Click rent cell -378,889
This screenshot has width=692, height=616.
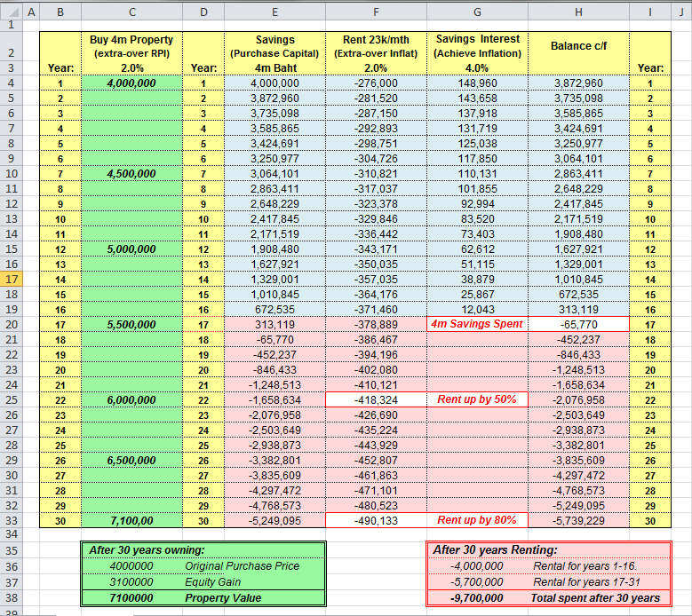[376, 325]
